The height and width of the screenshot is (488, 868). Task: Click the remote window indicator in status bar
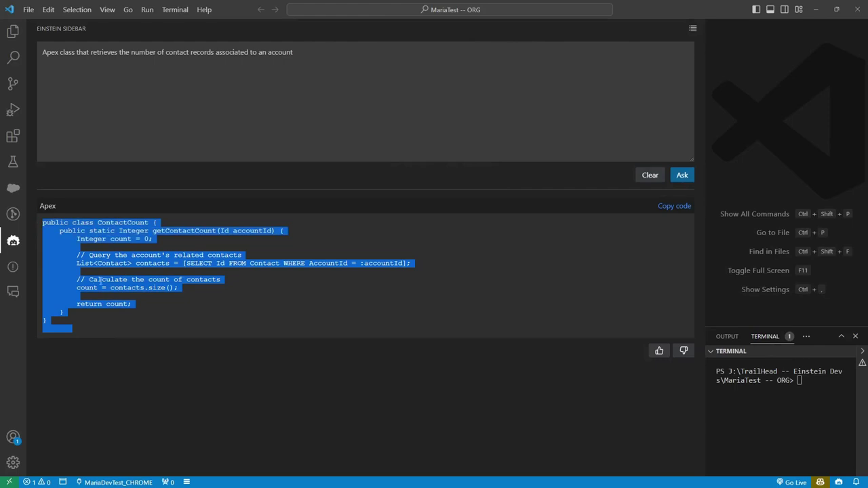point(9,482)
